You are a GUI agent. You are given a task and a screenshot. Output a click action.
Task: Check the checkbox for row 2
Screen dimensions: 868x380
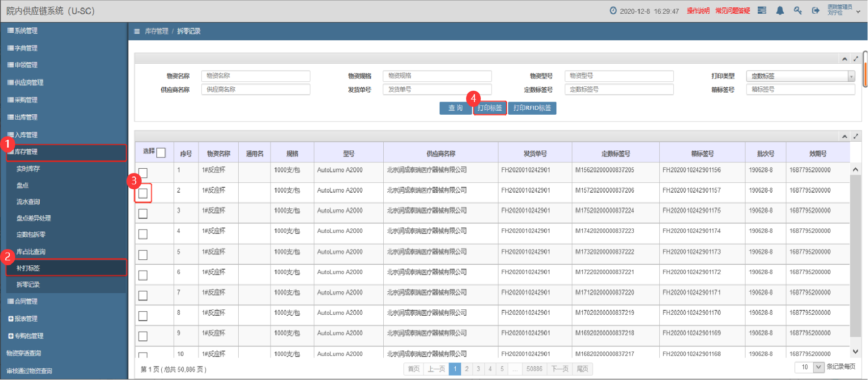pos(143,193)
